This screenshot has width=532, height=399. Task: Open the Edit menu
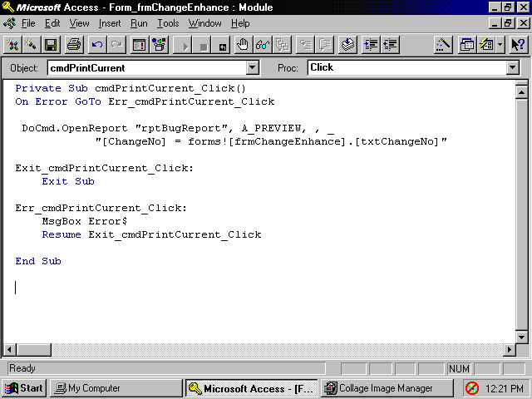click(52, 23)
